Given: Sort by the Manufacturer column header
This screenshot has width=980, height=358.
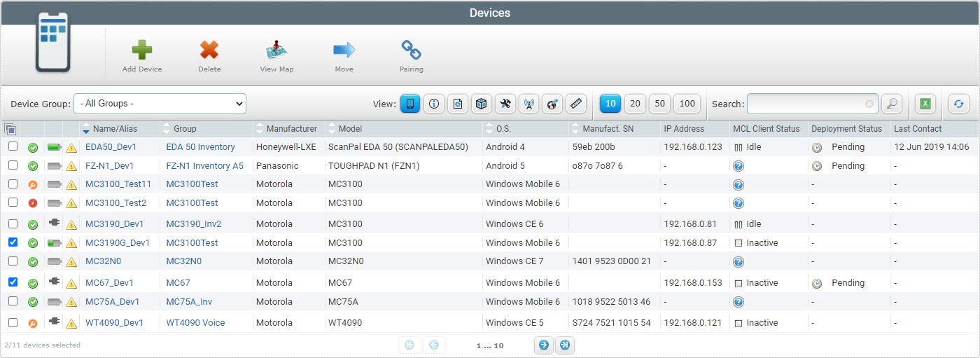Looking at the screenshot, I should [x=291, y=129].
